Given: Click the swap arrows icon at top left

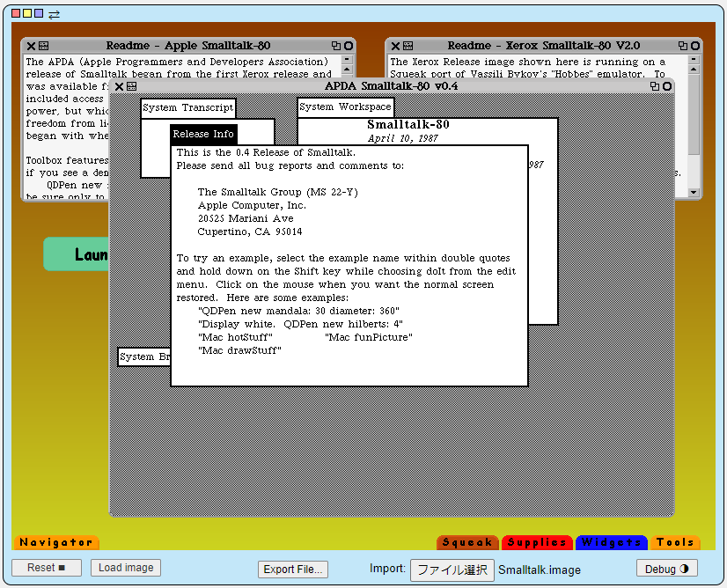Looking at the screenshot, I should [x=55, y=14].
